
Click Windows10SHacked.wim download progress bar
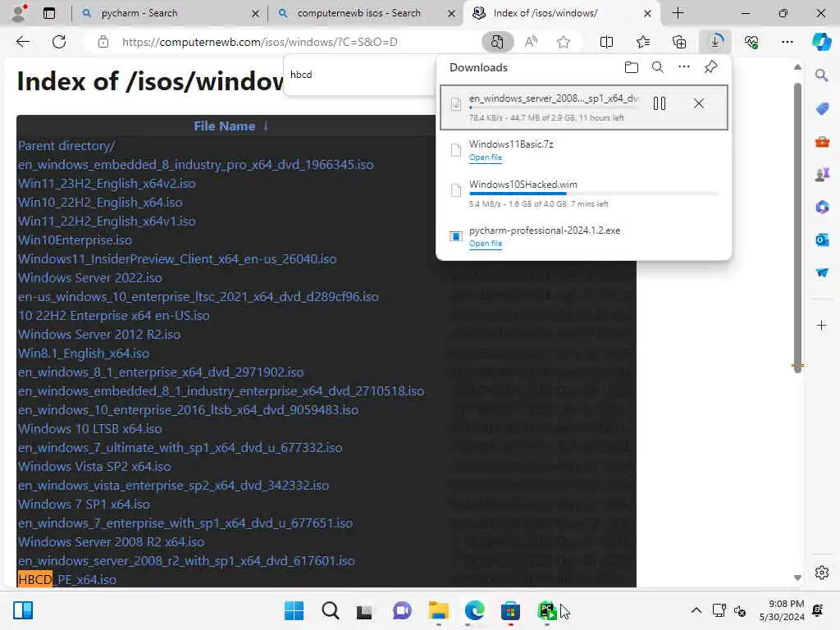pos(594,194)
